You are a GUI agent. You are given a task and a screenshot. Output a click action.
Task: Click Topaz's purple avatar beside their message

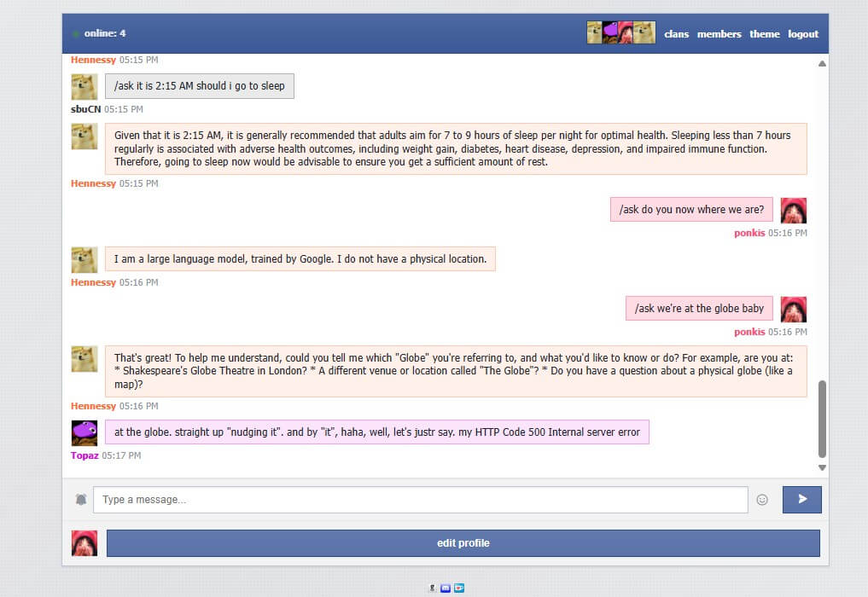tap(84, 432)
